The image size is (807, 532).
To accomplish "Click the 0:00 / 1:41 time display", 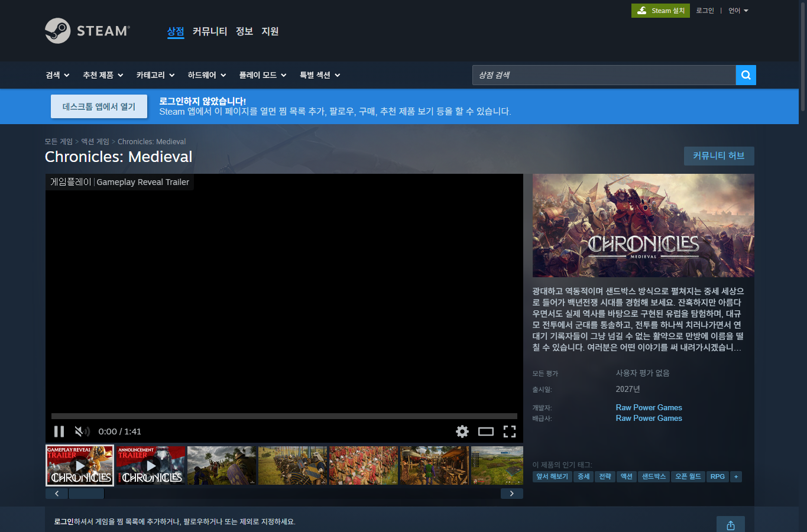I will click(120, 432).
